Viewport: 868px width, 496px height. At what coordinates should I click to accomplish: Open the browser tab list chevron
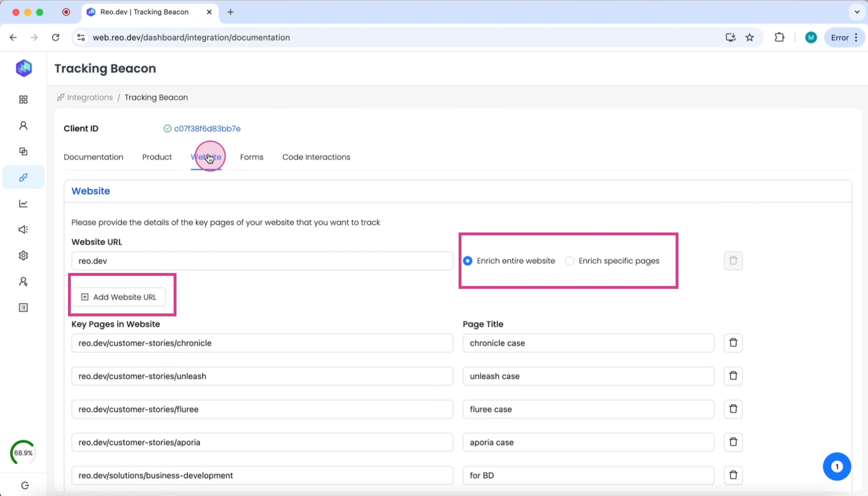pos(856,12)
